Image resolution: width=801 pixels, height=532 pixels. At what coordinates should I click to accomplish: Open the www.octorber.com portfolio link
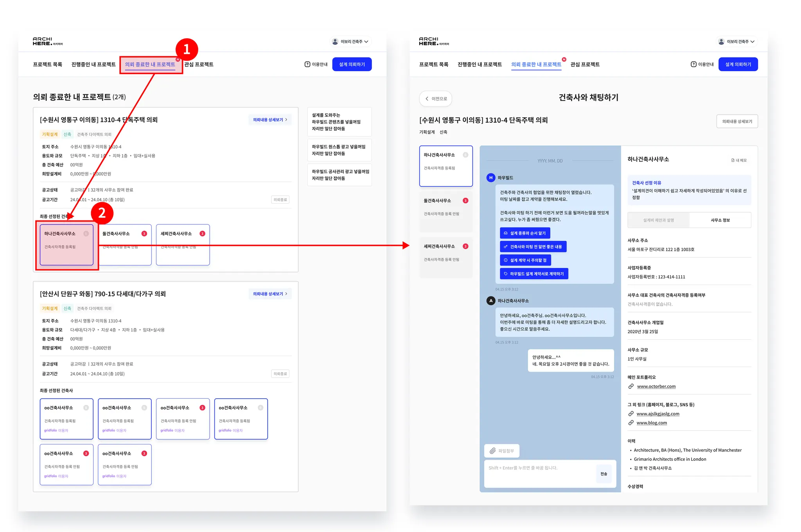[x=656, y=386]
